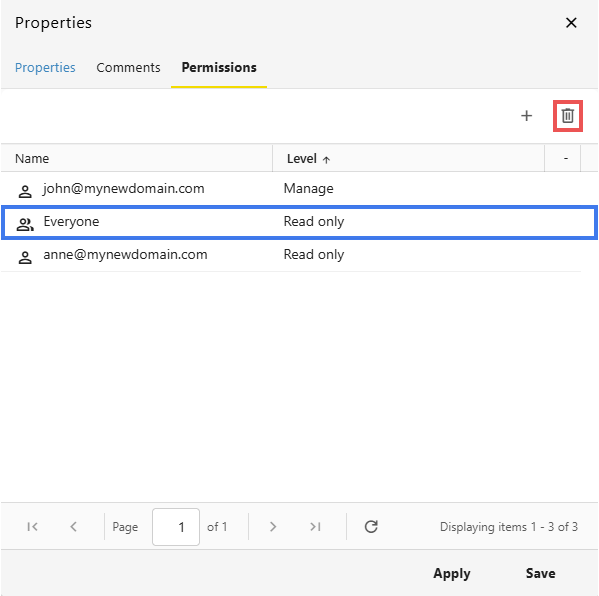The image size is (599, 596).
Task: Click the user icon beside john@mynewdomain.com
Action: 25,191
